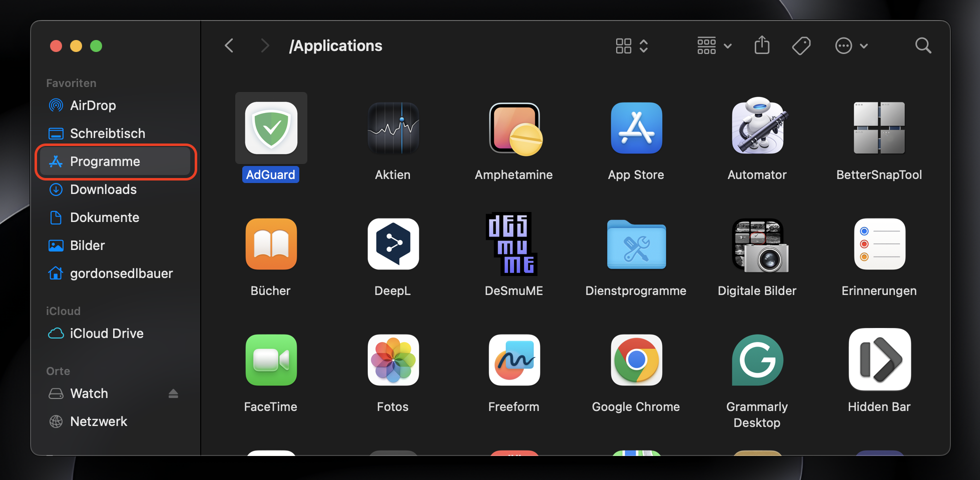Select the Google Chrome icon
Viewport: 980px width, 480px height.
pos(636,360)
